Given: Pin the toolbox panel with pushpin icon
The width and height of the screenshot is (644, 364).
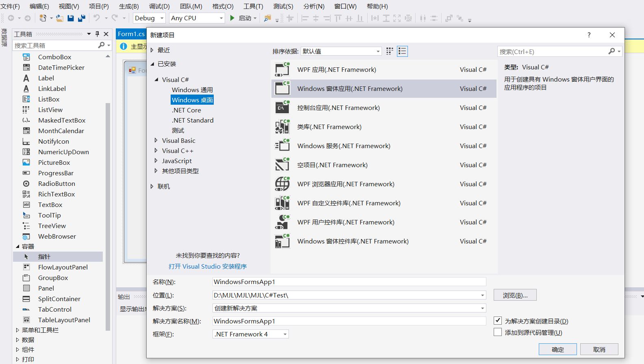Looking at the screenshot, I should point(97,34).
